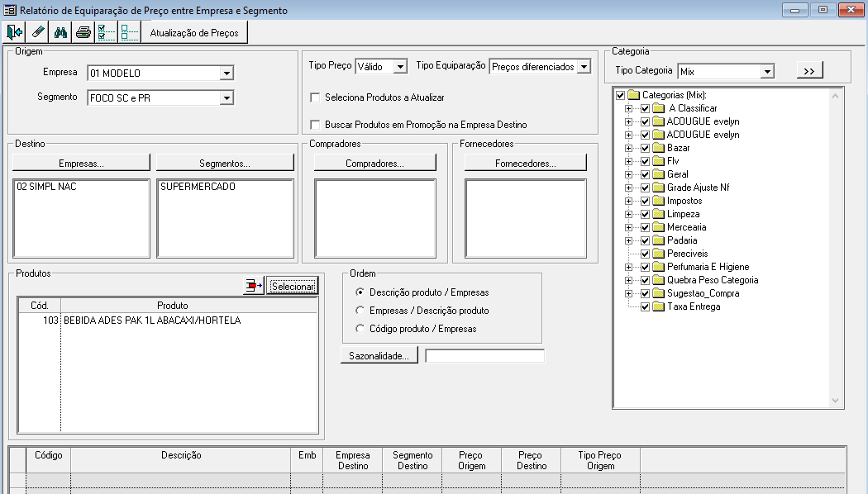Toggle Seleciona Produtos a Atualizar checkbox
Image resolution: width=868 pixels, height=494 pixels.
(315, 97)
